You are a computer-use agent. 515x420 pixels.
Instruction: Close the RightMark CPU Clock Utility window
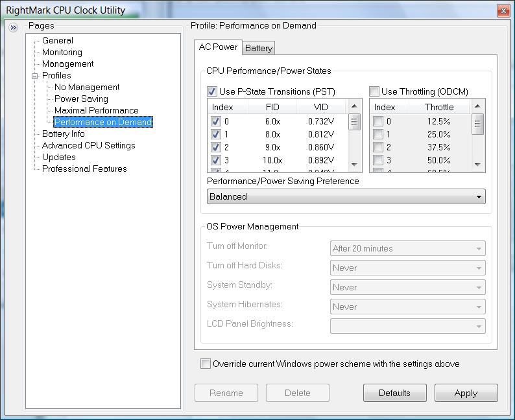point(503,11)
